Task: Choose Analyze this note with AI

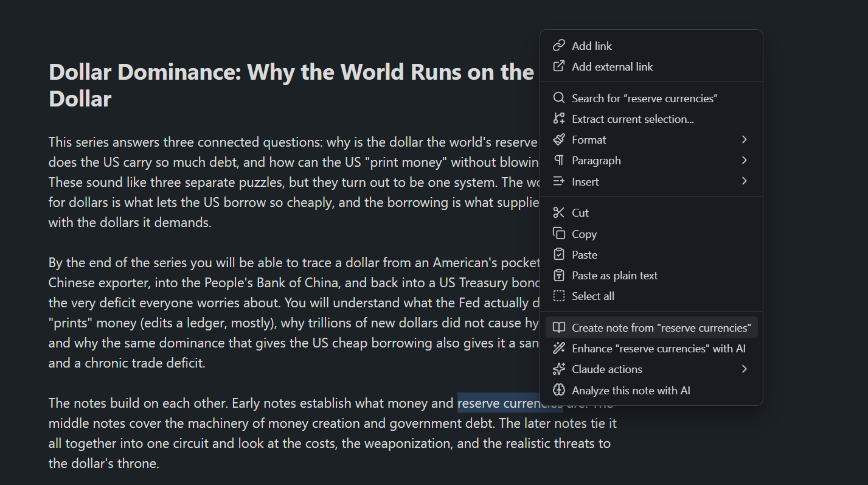Action: [x=651, y=390]
